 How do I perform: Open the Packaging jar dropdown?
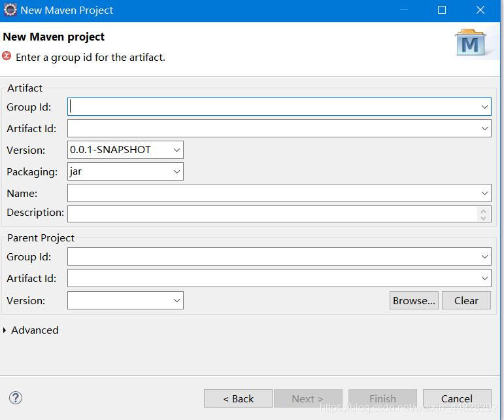[x=176, y=171]
